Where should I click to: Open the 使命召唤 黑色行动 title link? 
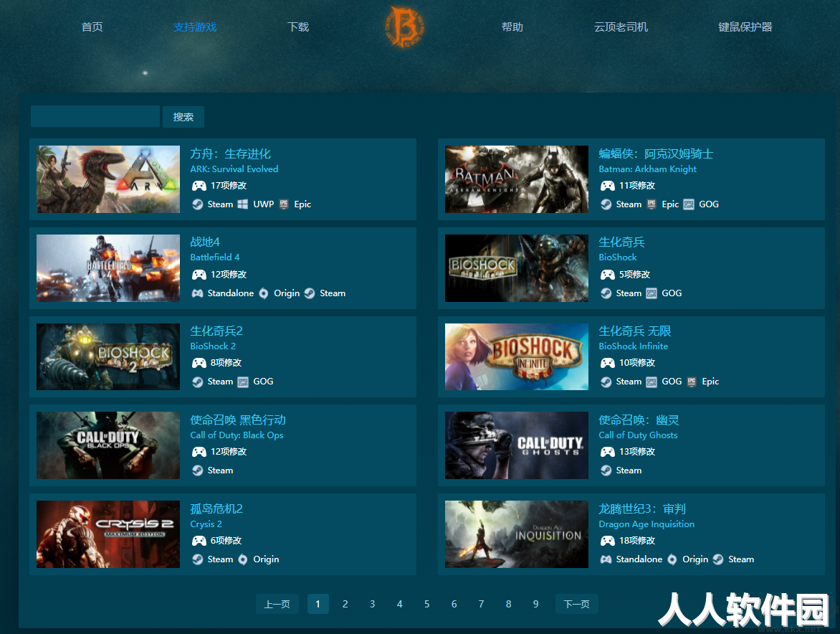click(x=238, y=420)
